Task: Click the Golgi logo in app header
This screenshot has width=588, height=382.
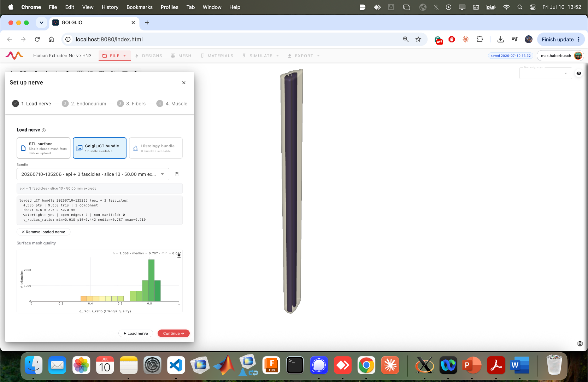Action: pos(14,56)
